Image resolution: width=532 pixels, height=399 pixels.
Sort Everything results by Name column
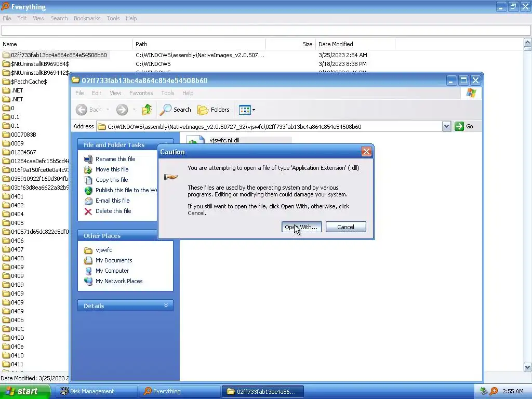click(66, 44)
